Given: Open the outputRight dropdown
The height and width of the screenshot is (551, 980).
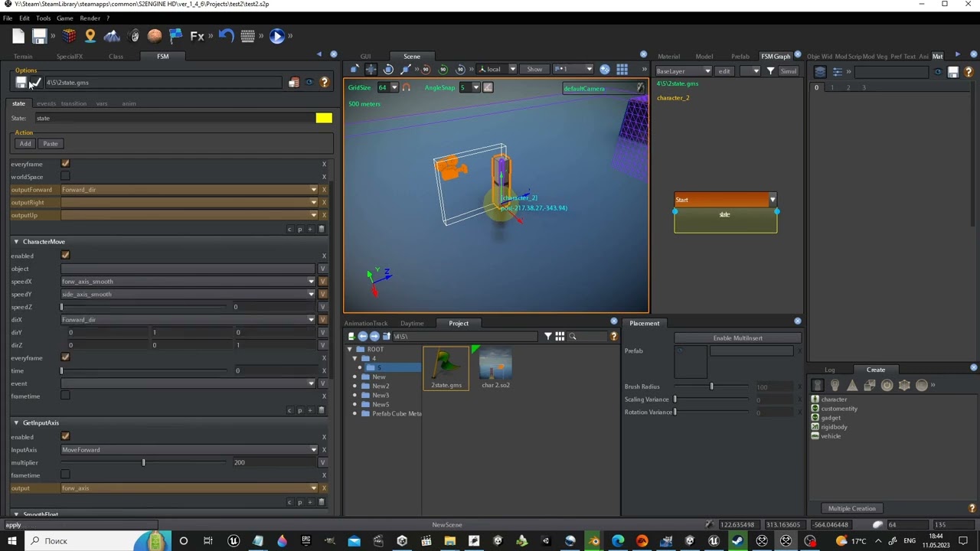Looking at the screenshot, I should click(x=189, y=202).
